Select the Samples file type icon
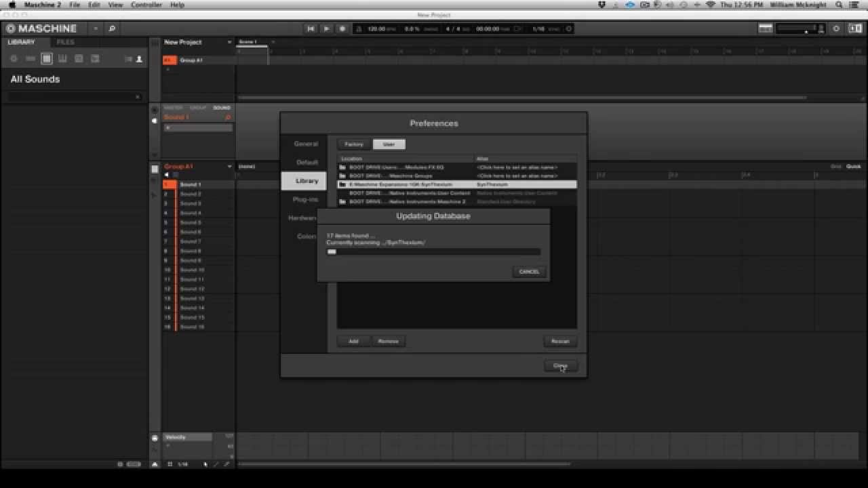The image size is (868, 488). 96,59
